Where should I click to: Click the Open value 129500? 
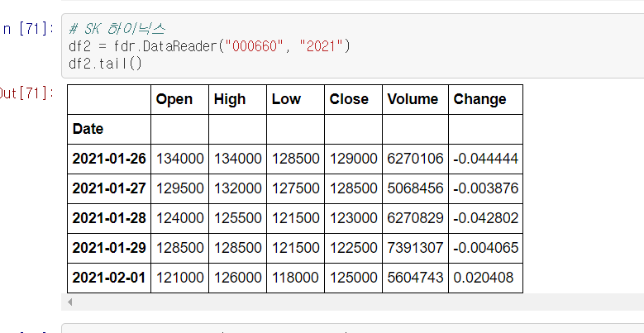[179, 188]
